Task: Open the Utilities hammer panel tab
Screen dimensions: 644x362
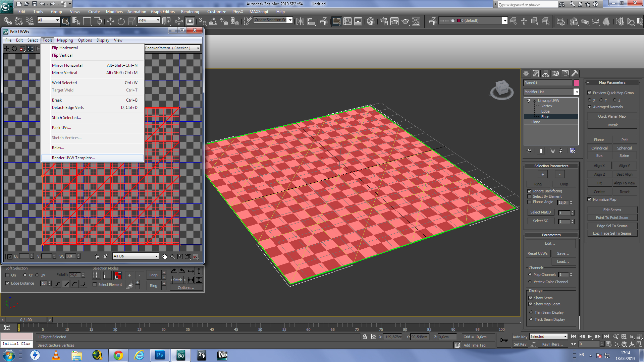Action: (x=575, y=73)
